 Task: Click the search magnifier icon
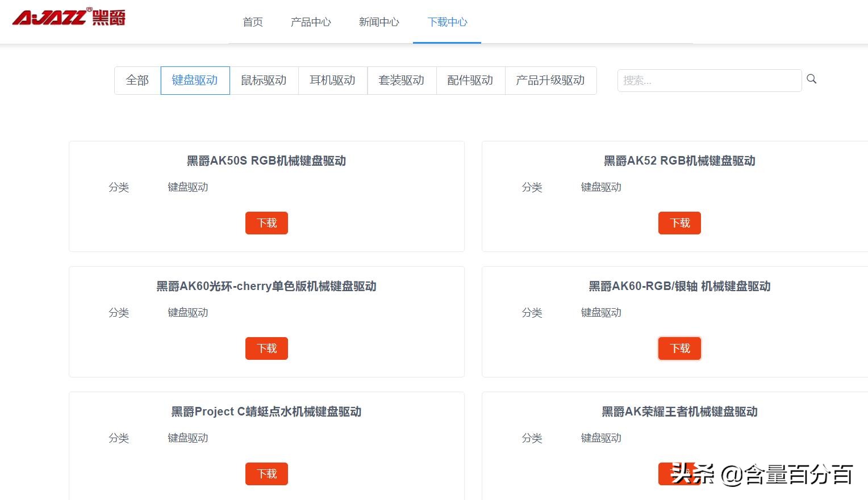click(811, 79)
